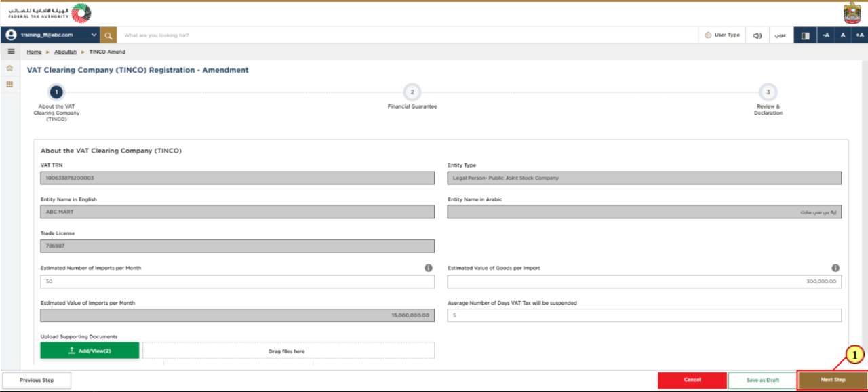Select step 1 About the VAT Clearing Company

(56, 92)
